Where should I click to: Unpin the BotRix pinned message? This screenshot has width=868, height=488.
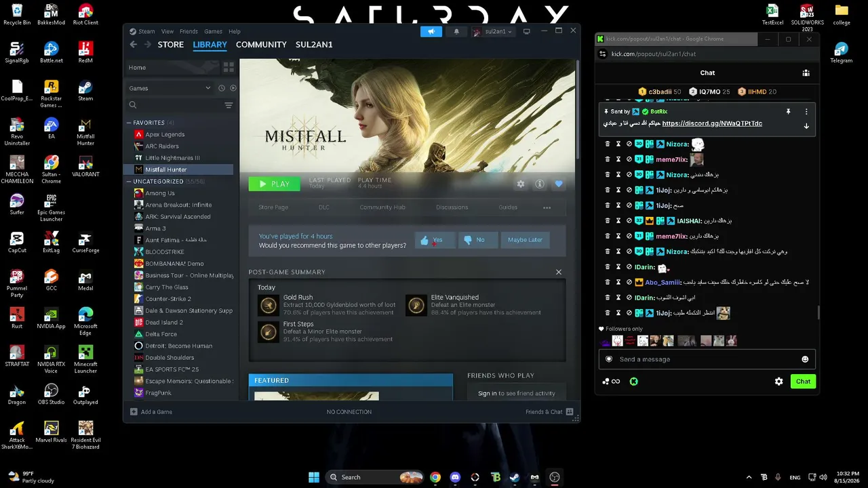tap(789, 111)
